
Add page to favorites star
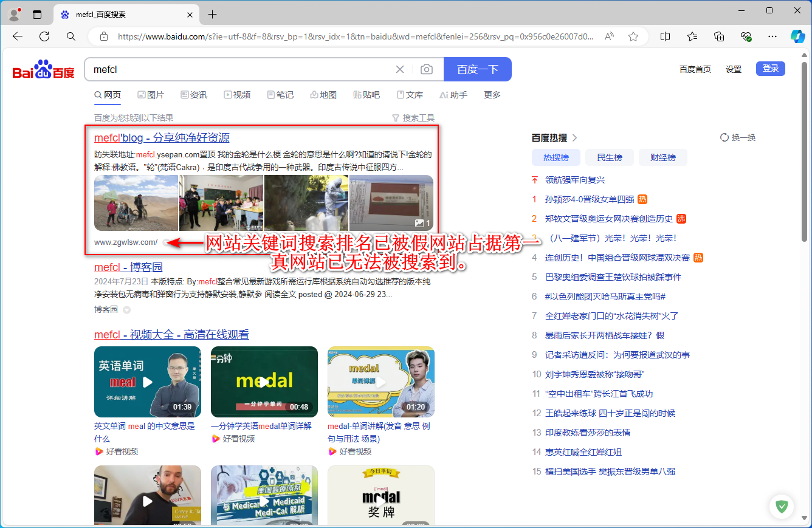pos(633,36)
